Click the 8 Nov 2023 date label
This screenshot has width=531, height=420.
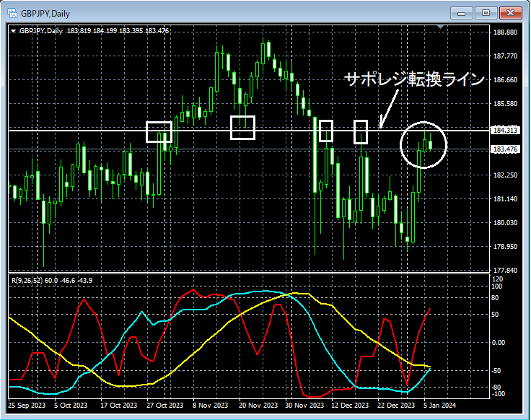pos(210,405)
